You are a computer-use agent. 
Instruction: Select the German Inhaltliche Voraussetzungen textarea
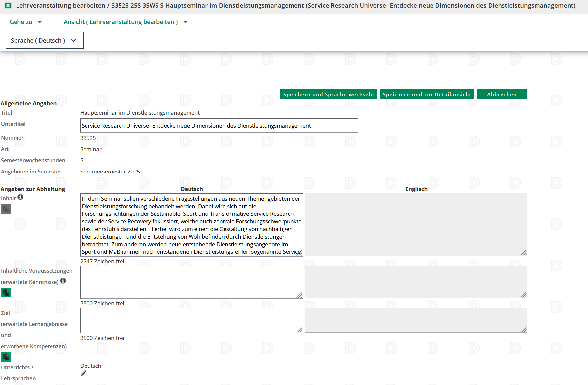point(191,282)
